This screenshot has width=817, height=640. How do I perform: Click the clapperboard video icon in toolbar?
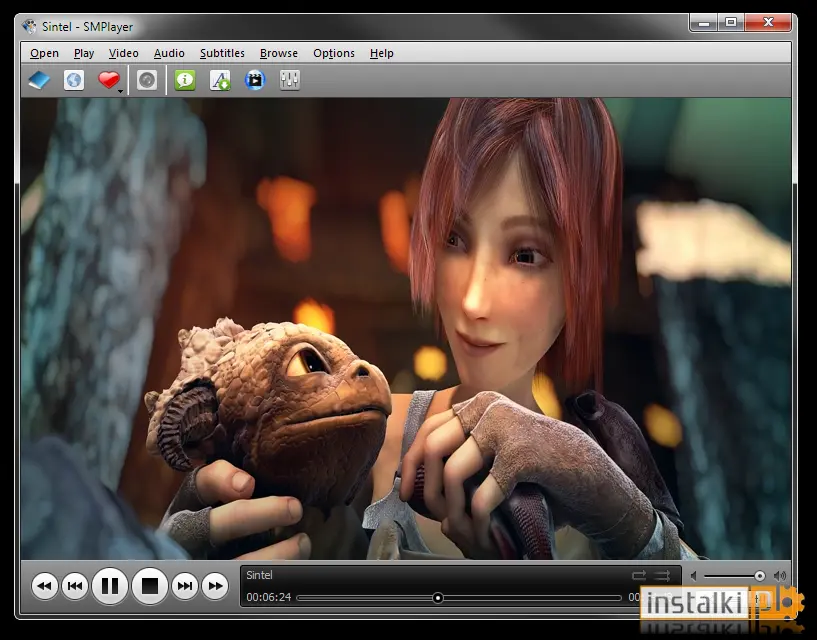tap(255, 80)
